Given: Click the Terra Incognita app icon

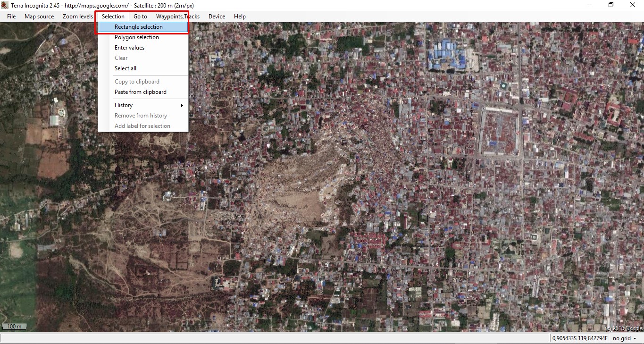Looking at the screenshot, I should click(x=5, y=5).
